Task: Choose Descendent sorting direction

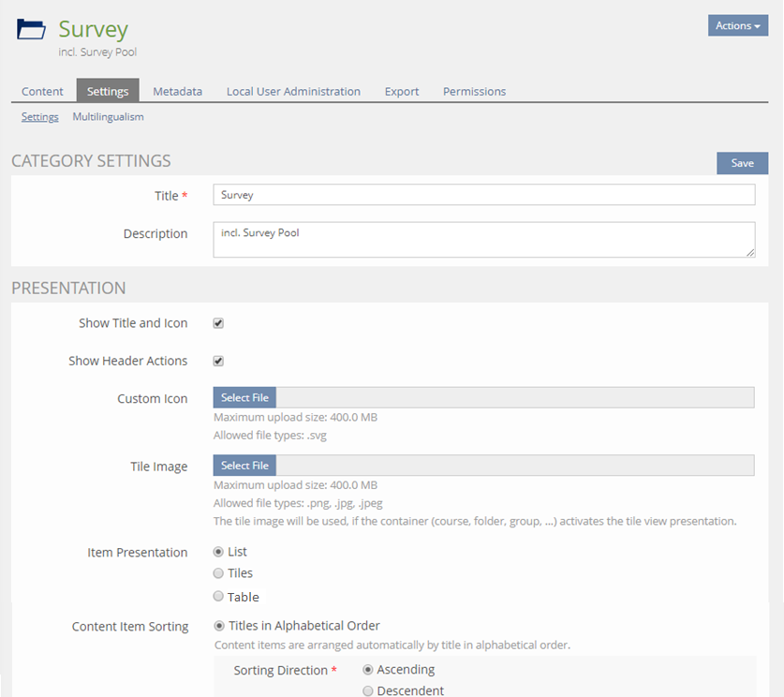Action: click(368, 691)
